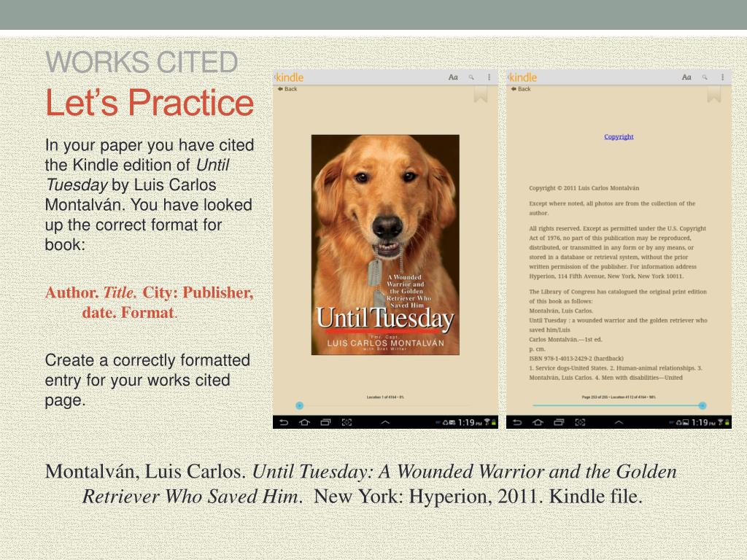Tap the Aa font settings on the book cover screen
This screenshot has height=560, width=747.
[x=453, y=77]
